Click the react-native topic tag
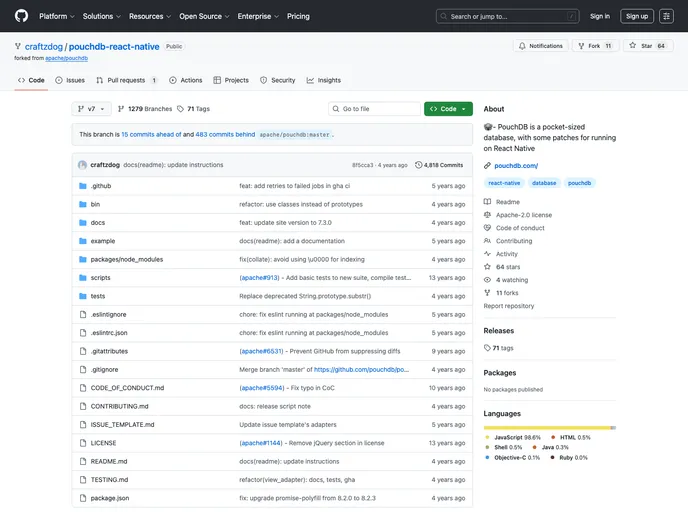Image resolution: width=688 pixels, height=512 pixels. point(504,183)
